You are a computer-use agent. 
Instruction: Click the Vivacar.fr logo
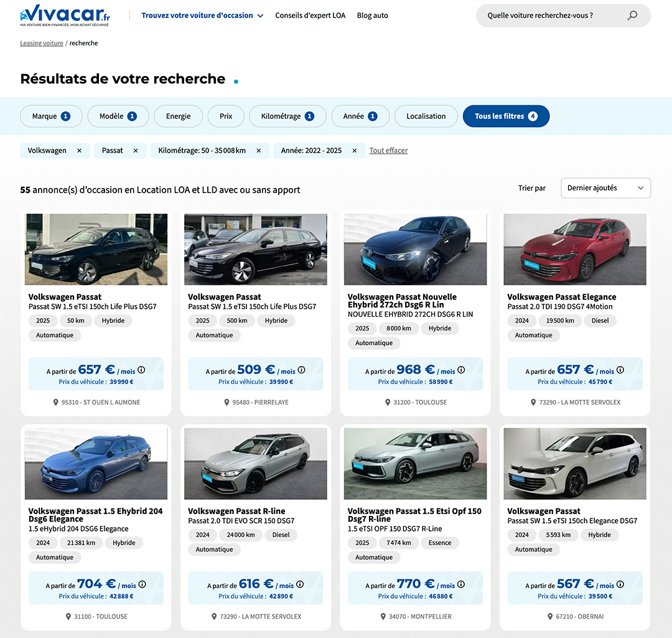65,15
